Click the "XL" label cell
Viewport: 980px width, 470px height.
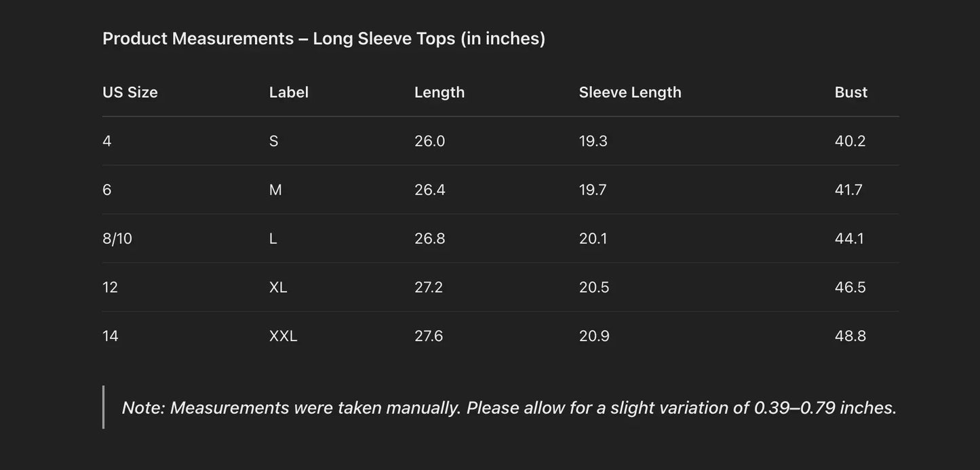click(x=278, y=288)
